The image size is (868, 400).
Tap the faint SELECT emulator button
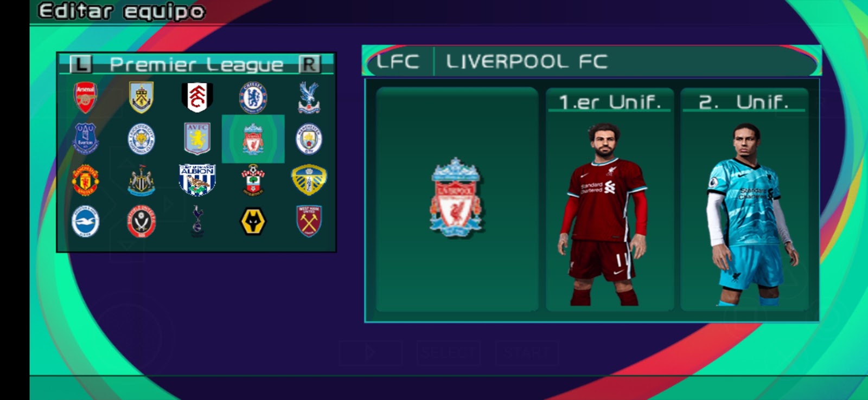[448, 353]
